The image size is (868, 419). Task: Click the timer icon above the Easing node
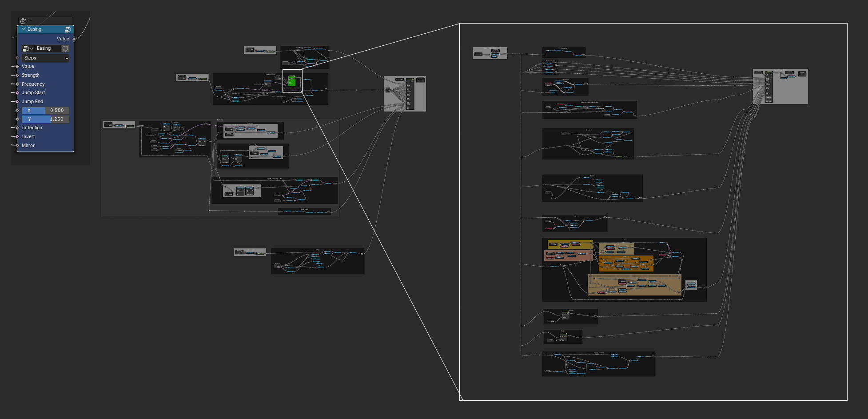click(23, 21)
